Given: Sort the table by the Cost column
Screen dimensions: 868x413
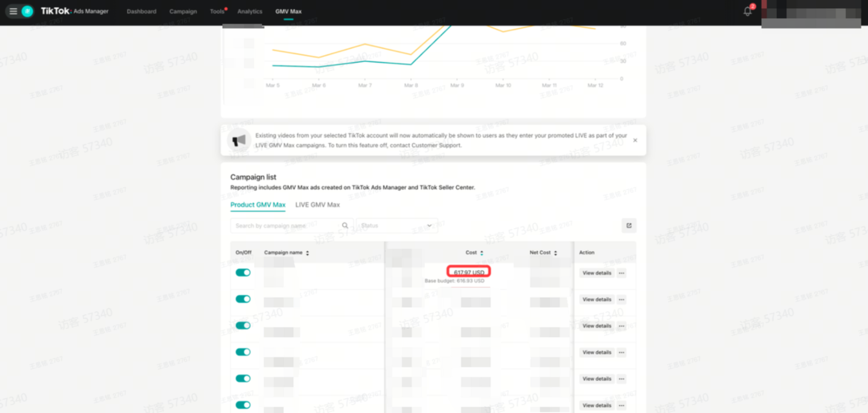Looking at the screenshot, I should pyautogui.click(x=482, y=253).
